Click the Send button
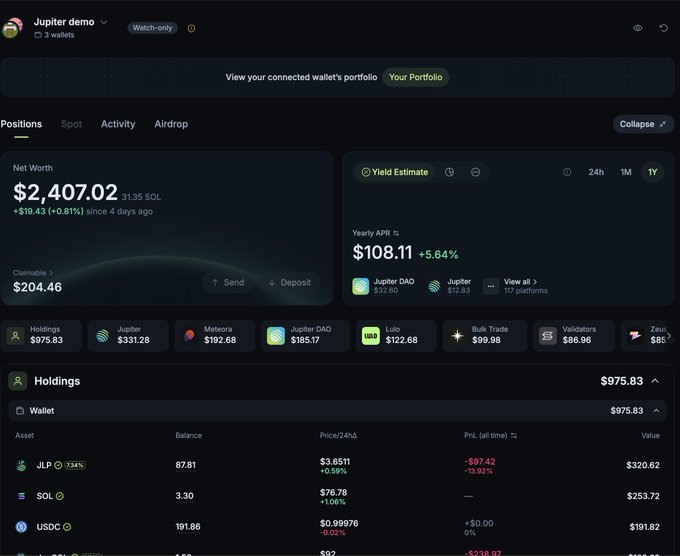Image resolution: width=680 pixels, height=556 pixels. (x=228, y=282)
